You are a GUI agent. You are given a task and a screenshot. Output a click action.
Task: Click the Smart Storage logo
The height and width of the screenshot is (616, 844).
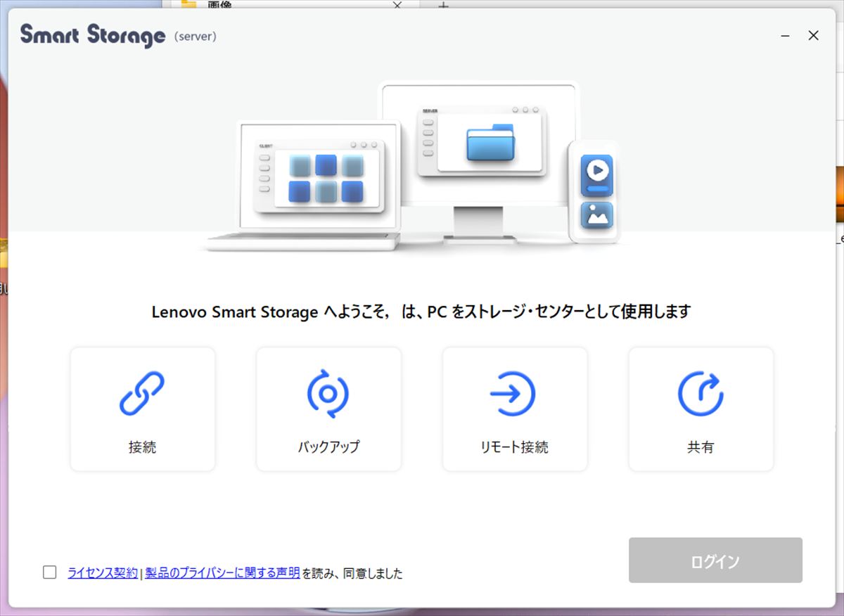tap(93, 34)
